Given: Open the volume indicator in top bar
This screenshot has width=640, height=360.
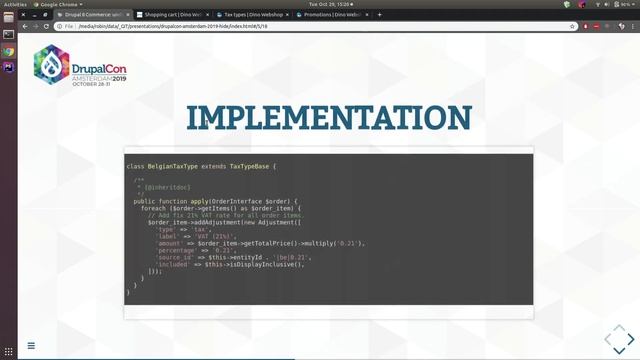Looking at the screenshot, I should [606, 4].
